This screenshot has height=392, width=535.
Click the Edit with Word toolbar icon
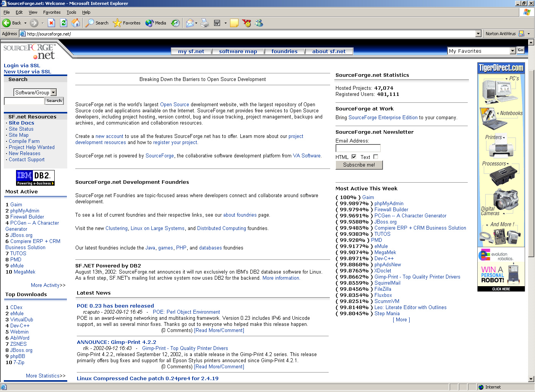[217, 23]
